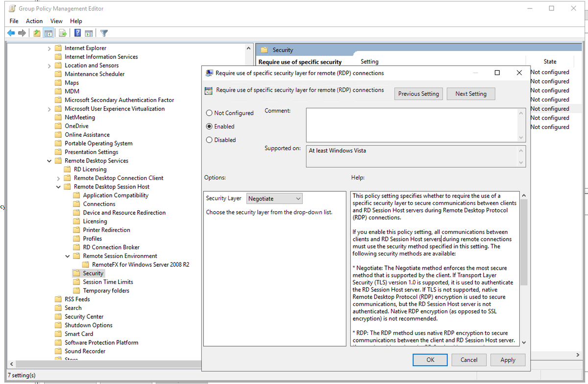This screenshot has width=588, height=384.
Task: Expand the Internet Explorer tree node
Action: (49, 48)
